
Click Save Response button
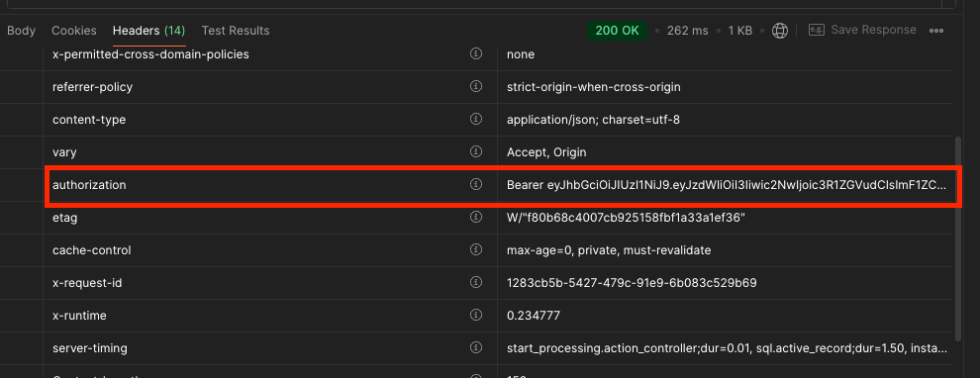coord(862,30)
